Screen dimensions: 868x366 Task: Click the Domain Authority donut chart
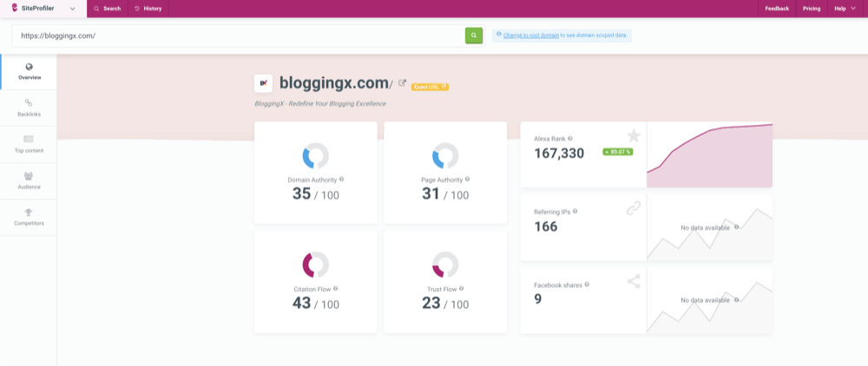point(316,156)
